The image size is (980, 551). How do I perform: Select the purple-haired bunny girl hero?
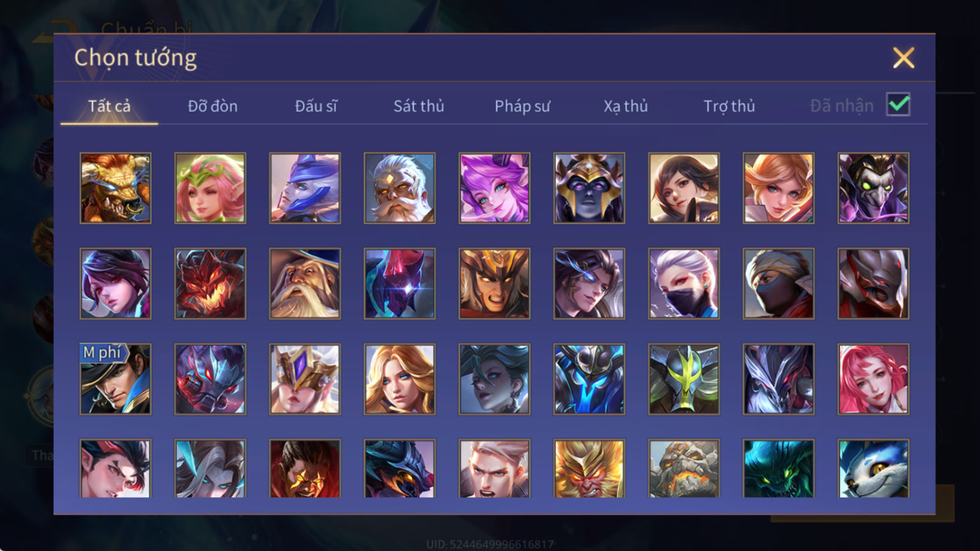(494, 188)
